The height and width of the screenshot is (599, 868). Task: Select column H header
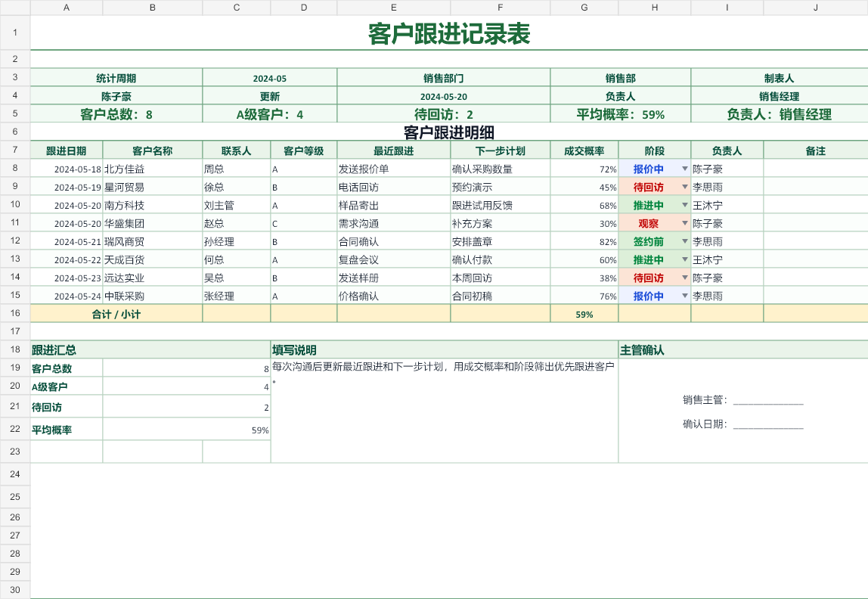654,8
